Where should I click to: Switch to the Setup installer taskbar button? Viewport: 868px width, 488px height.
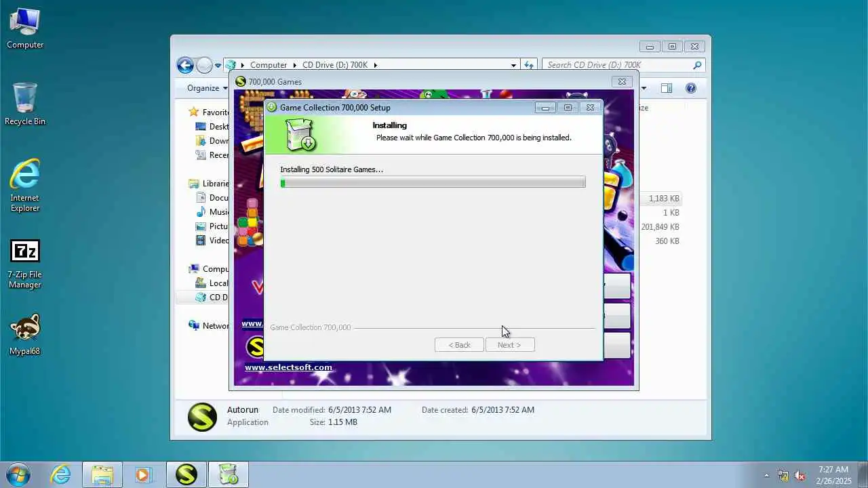229,474
